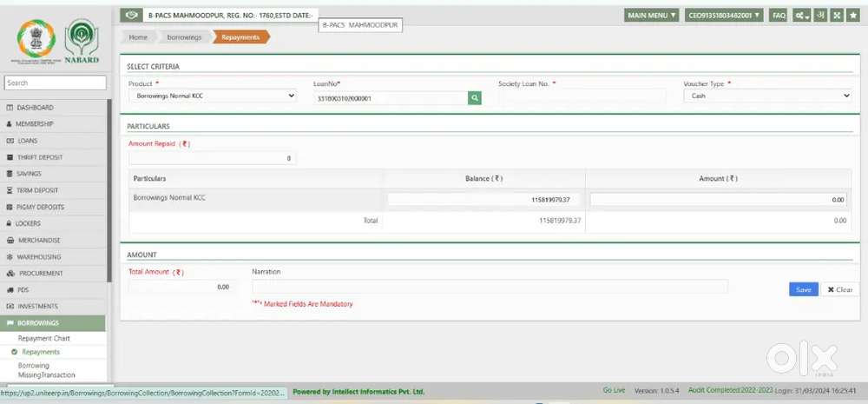Viewport: 868px width, 404px height.
Task: Open the settings gears icon menu
Action: click(801, 16)
